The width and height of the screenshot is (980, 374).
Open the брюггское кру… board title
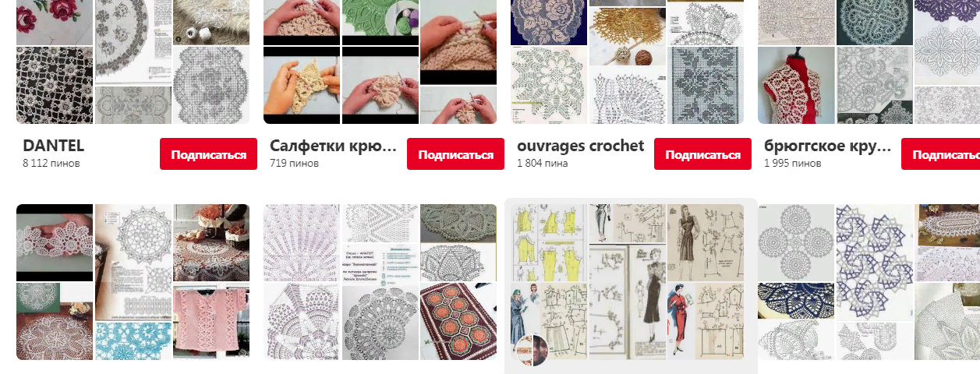click(x=828, y=146)
